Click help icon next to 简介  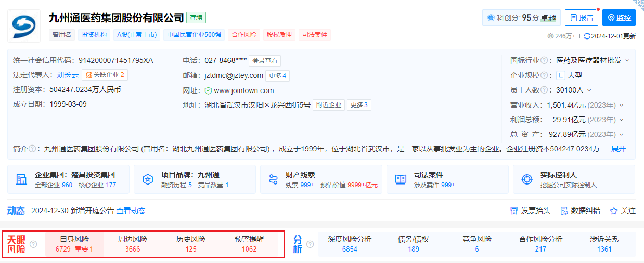click(x=32, y=149)
